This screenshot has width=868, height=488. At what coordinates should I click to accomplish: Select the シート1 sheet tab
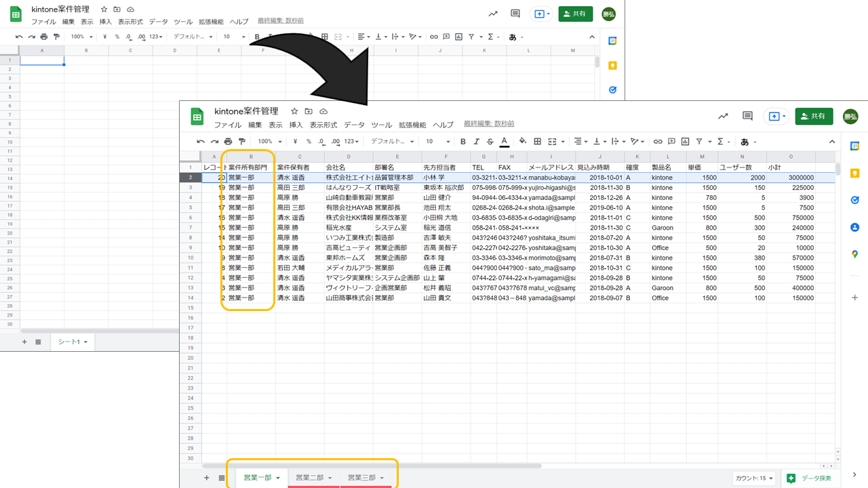(69, 342)
